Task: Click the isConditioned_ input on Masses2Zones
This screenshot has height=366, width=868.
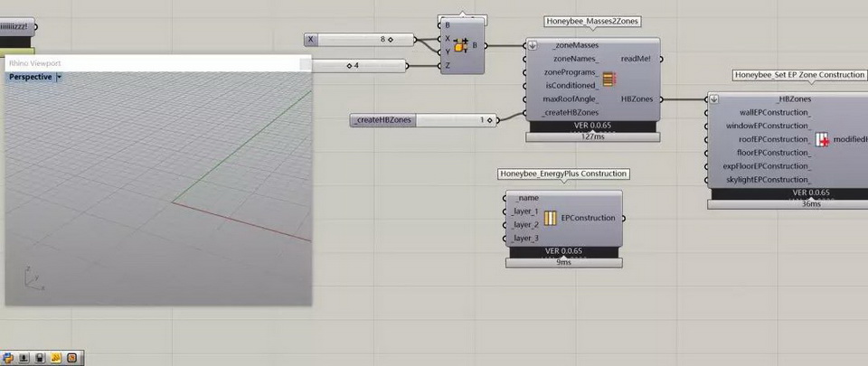Action: (570, 85)
